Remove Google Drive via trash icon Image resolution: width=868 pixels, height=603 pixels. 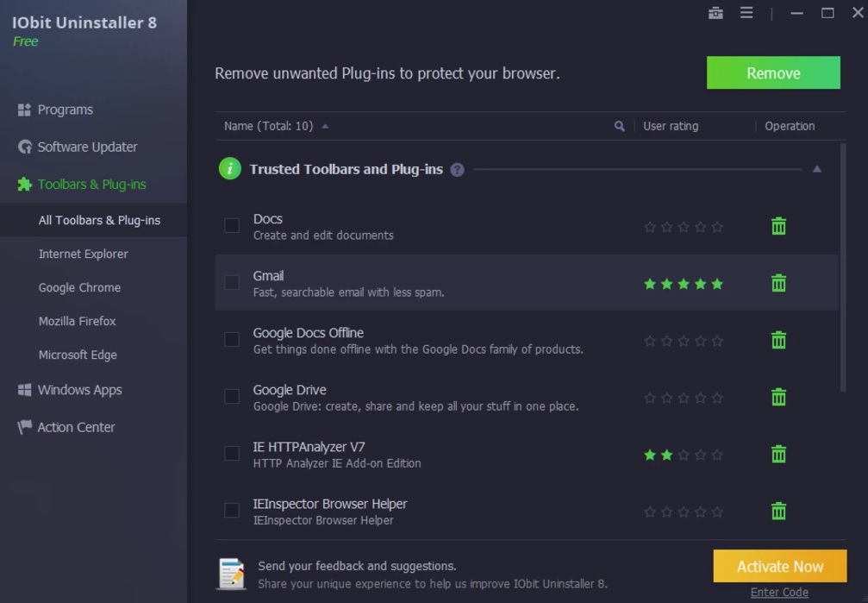(778, 397)
